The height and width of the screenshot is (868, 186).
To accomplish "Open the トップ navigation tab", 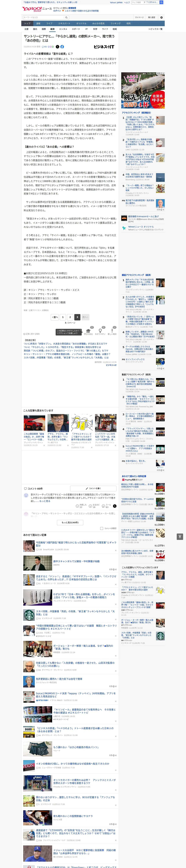I will [27, 24].
